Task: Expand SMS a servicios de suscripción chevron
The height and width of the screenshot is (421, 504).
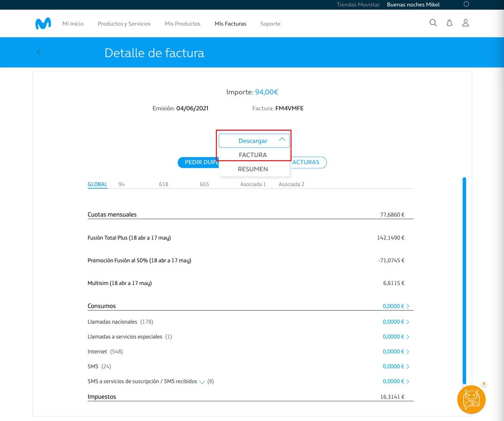Action: coord(202,382)
